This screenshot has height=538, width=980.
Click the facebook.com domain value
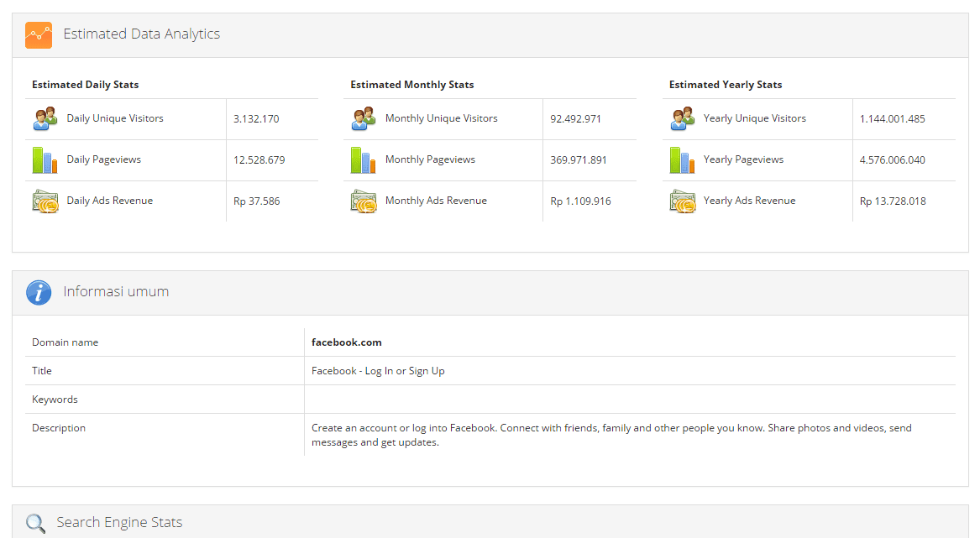click(x=346, y=342)
